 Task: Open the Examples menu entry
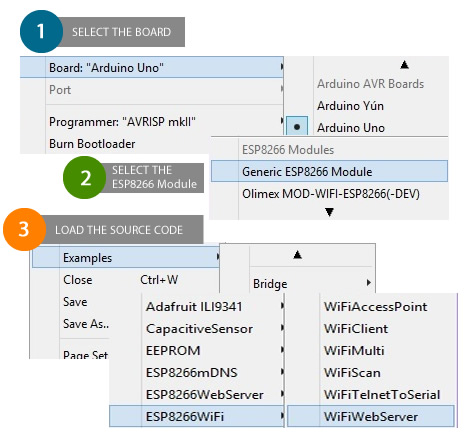point(126,257)
